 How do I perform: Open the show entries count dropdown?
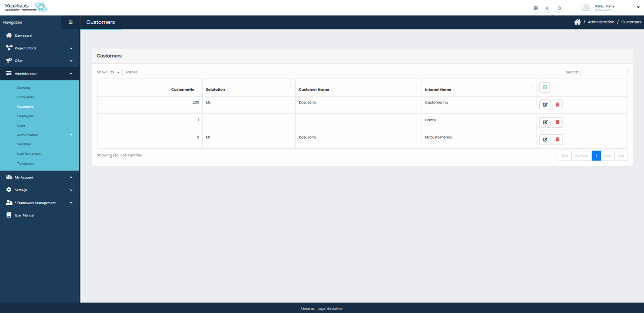pos(115,72)
